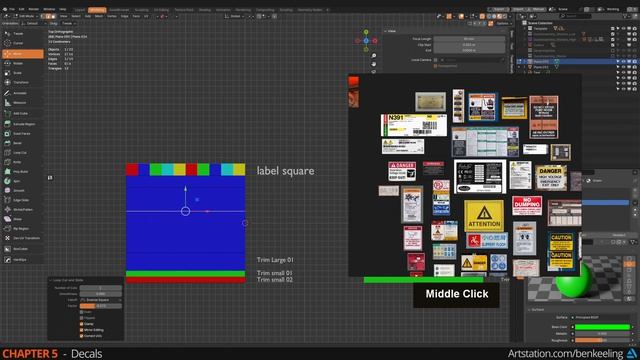Select the HardOps tool
This screenshot has width=640, height=360.
click(22, 259)
